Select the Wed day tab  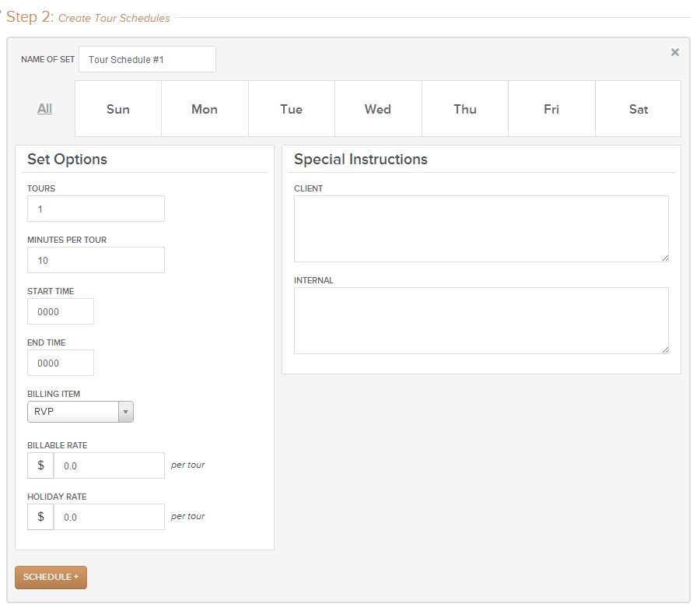click(x=378, y=109)
